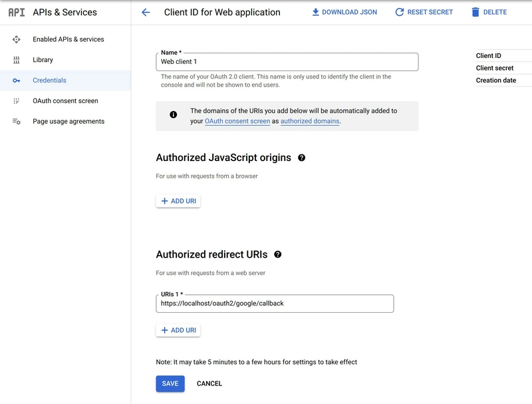Add URI under Authorized JavaScript origins
532x404 pixels.
(x=178, y=201)
